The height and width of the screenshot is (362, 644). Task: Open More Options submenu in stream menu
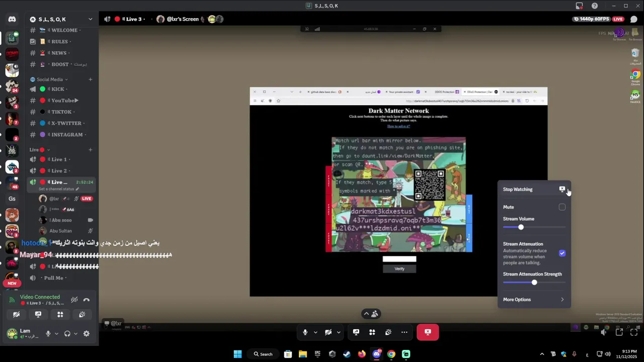coord(534,300)
